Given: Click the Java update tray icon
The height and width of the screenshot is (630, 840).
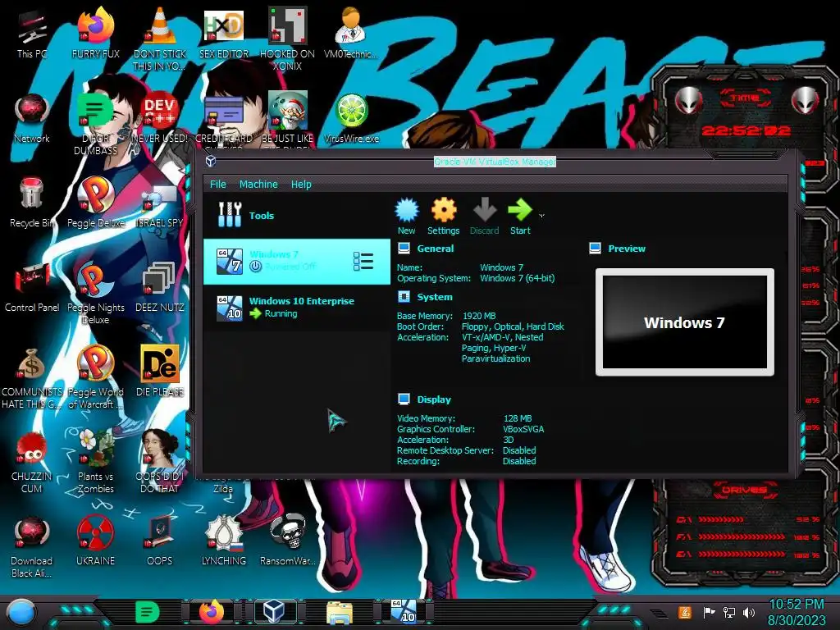Looking at the screenshot, I should (x=684, y=612).
